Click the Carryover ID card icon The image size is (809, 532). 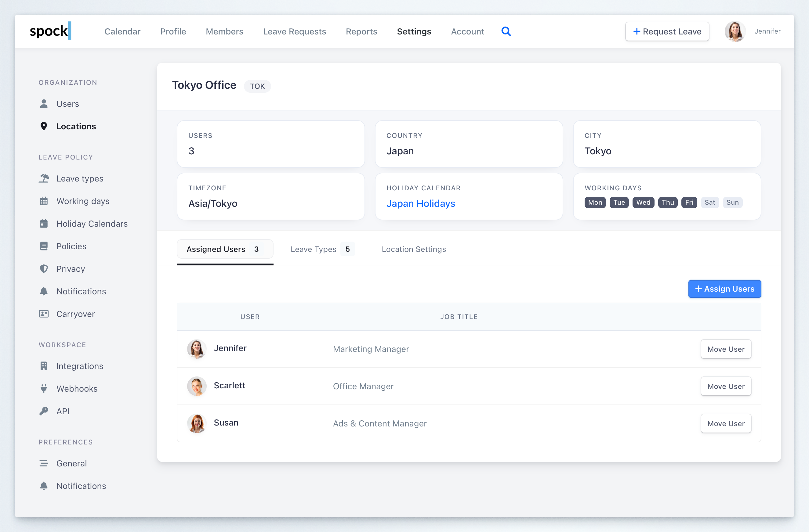click(44, 314)
